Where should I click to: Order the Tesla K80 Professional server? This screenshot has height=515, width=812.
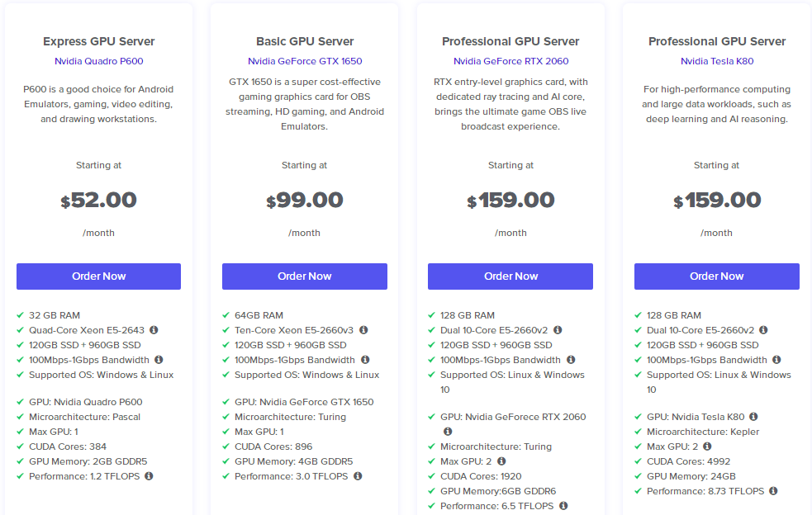tap(716, 276)
